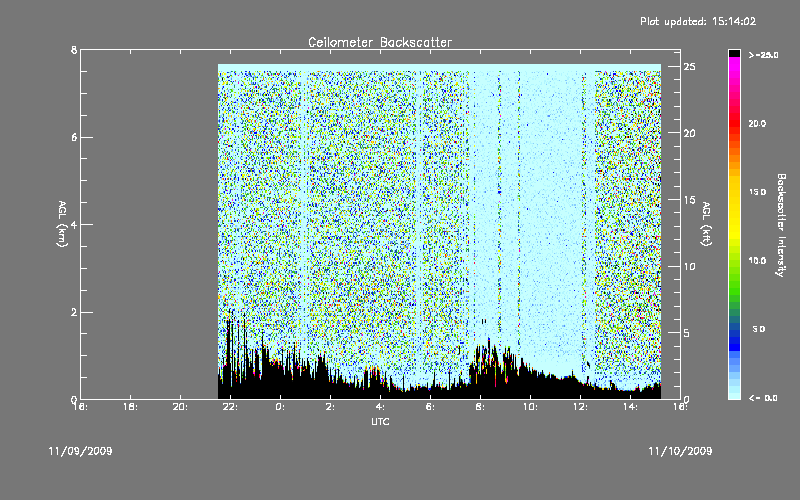Select the "4:" time axis tick

(x=380, y=407)
